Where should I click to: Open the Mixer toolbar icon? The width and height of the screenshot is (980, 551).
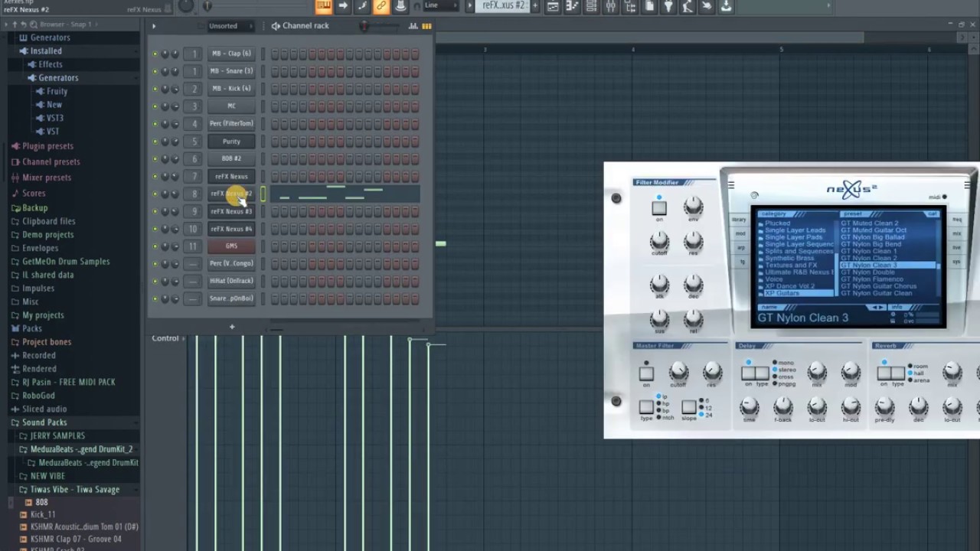610,6
